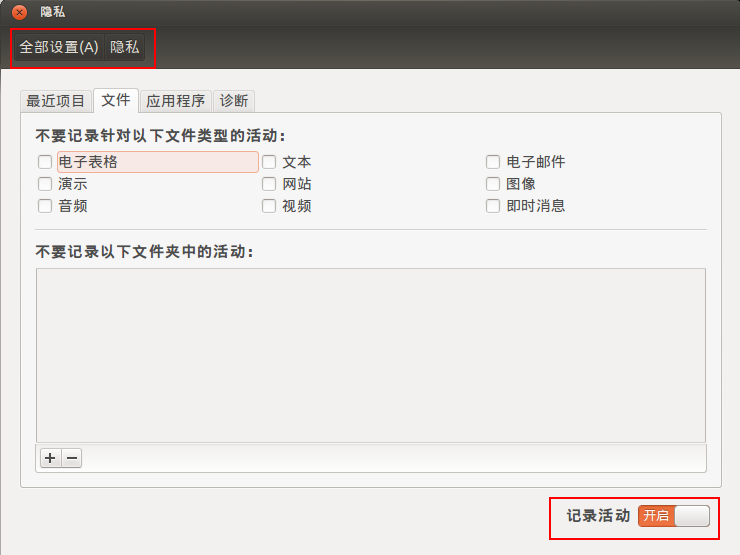
Task: Open the 应用程序 tab
Action: 175,101
